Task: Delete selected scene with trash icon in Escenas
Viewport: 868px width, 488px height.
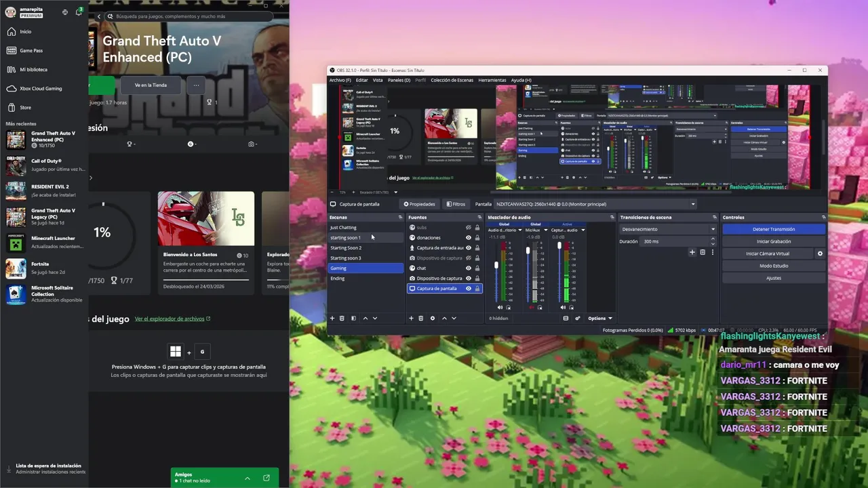Action: point(342,318)
